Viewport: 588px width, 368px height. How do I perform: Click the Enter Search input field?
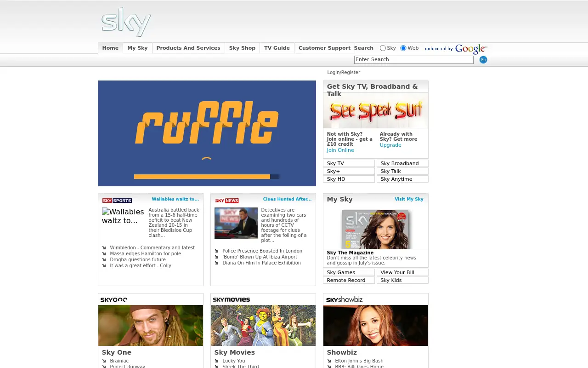414,60
